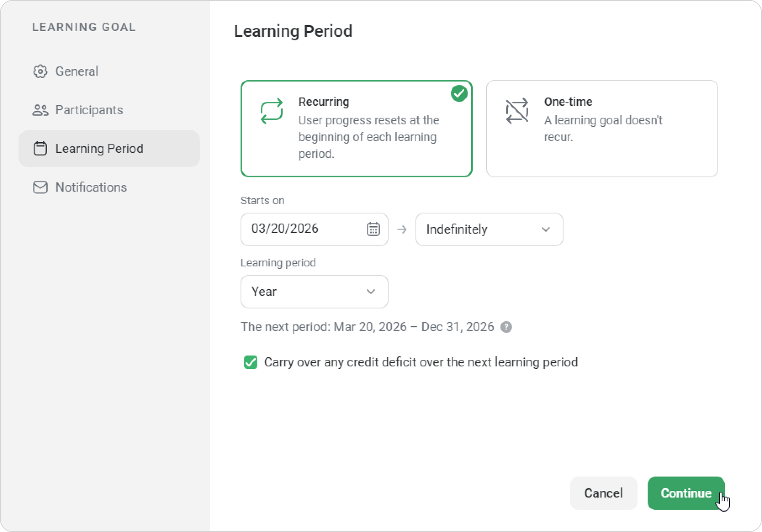Open the Indefinitely end date dropdown
Viewport: 762px width, 532px height.
click(x=489, y=229)
